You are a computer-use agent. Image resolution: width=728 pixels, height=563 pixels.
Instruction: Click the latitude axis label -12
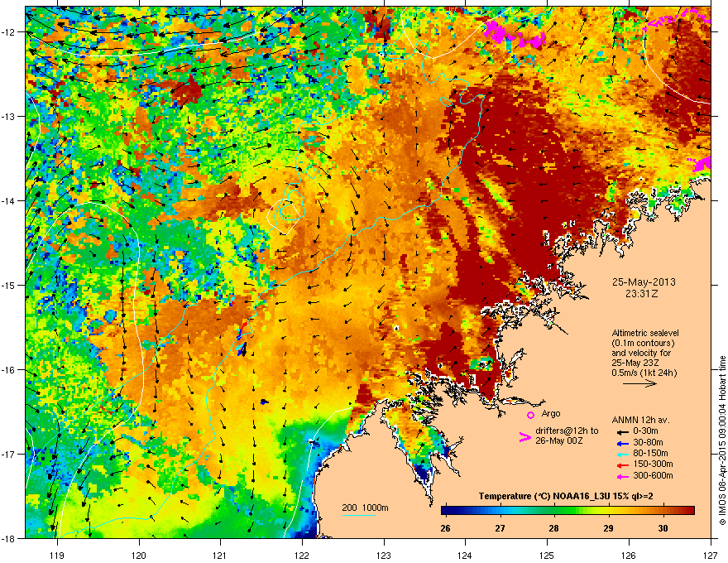(x=8, y=32)
